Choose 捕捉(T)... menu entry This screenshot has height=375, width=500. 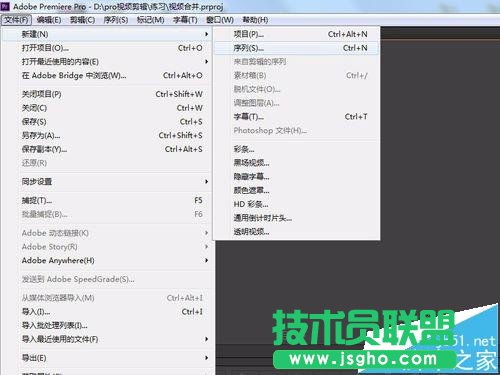point(107,200)
